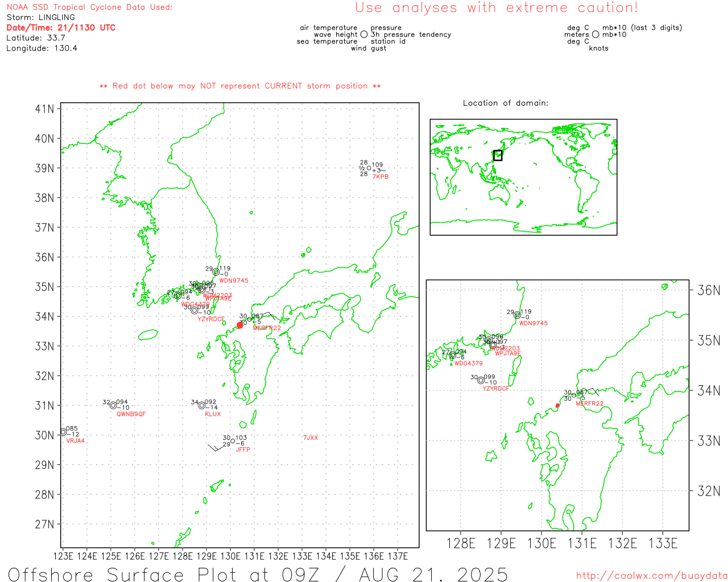Click 'NOAA SSD Tropical Cyclone Data Used:' header
728x582 pixels.
(89, 7)
